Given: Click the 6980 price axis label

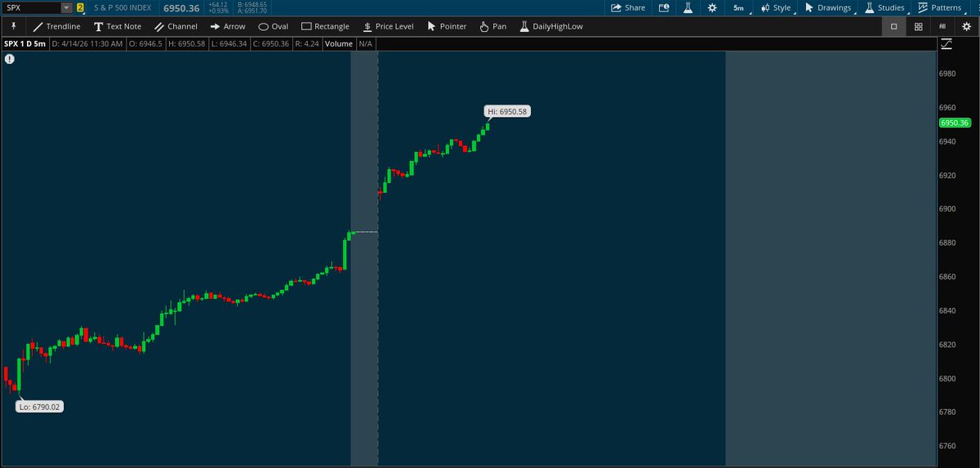Looking at the screenshot, I should tap(947, 74).
